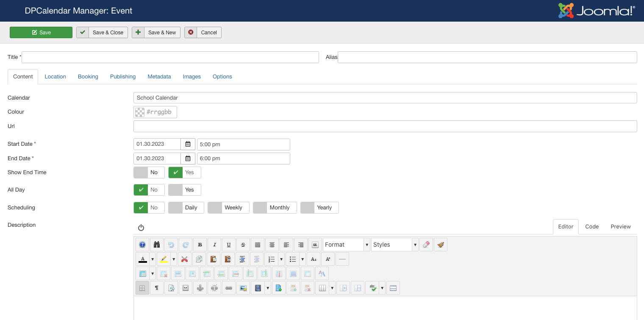Viewport: 644px width, 320px height.
Task: Expand the insert table arrow dropdown
Action: click(x=153, y=273)
